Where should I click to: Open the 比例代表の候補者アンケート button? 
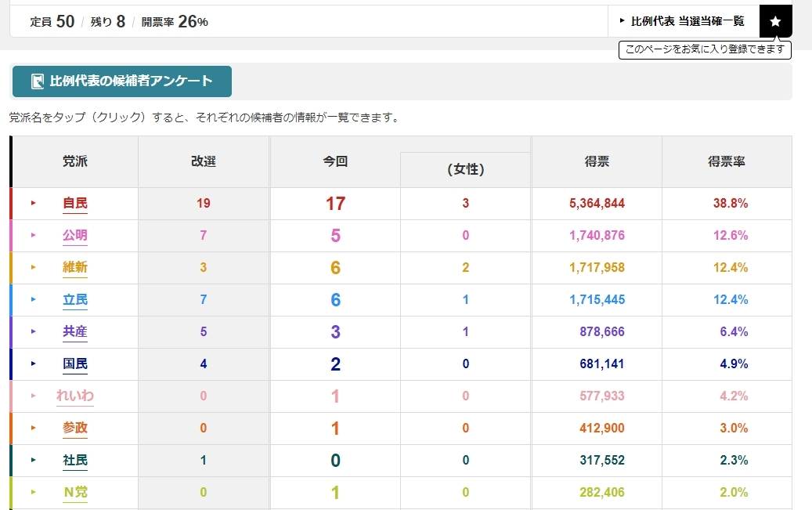pos(122,81)
